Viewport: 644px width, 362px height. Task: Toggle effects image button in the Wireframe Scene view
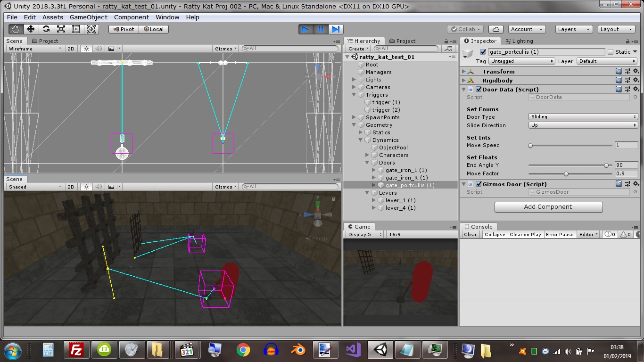[111, 49]
